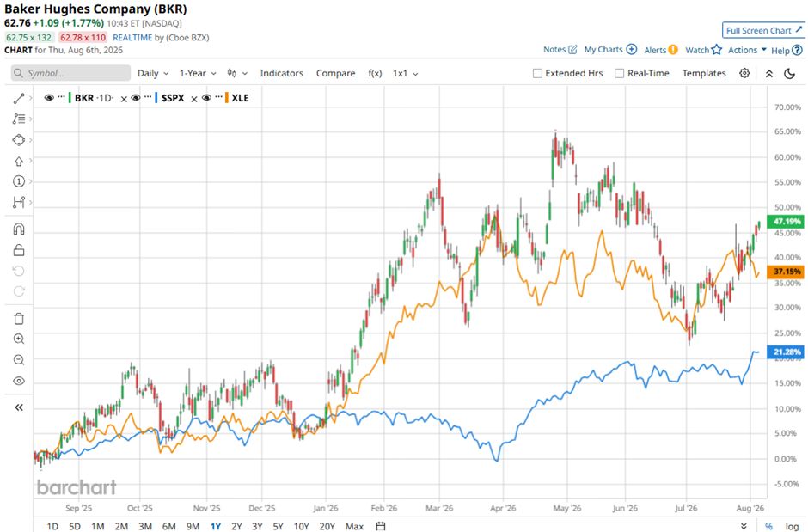Remove the BKR series
Screen dimensions: 808x532
coord(124,99)
